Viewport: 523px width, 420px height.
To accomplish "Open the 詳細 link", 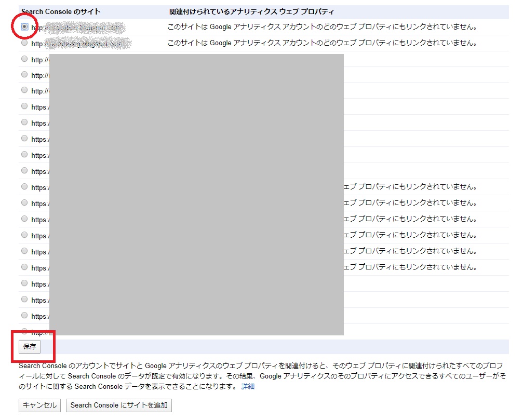I will coord(248,386).
